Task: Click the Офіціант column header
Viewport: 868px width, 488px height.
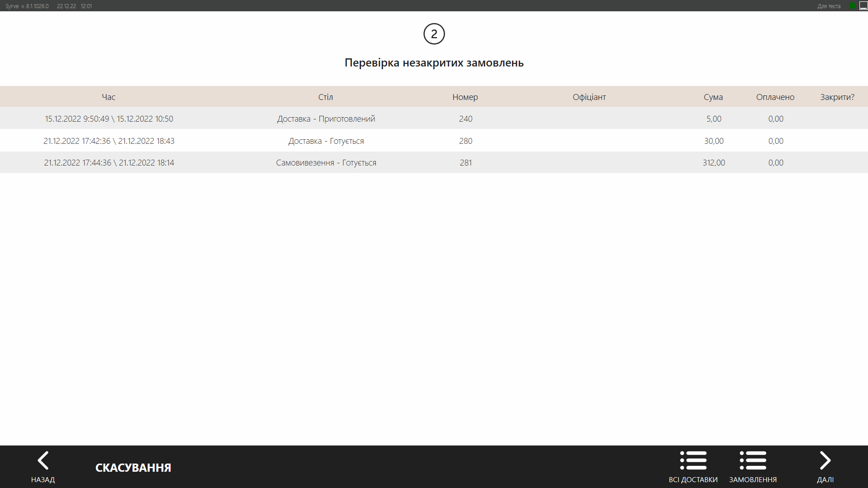Action: pos(589,97)
